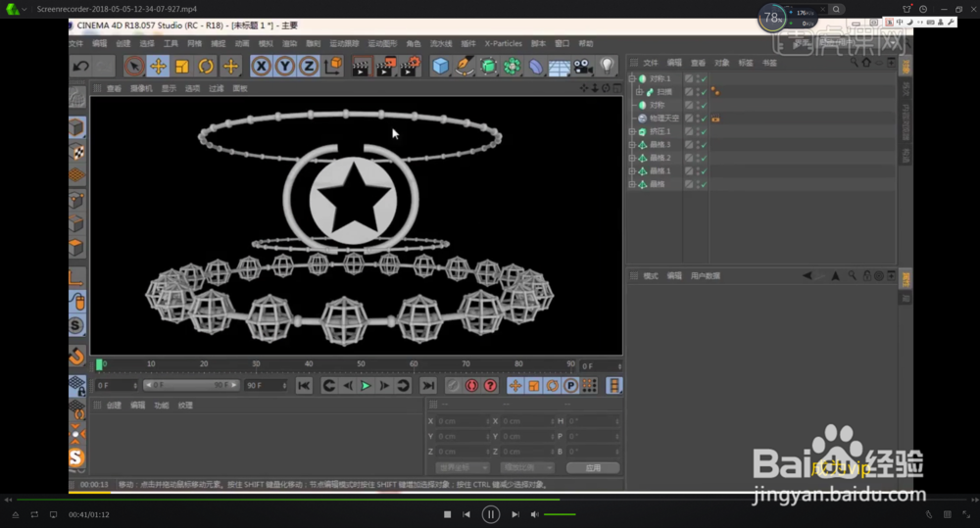The image size is (980, 528).
Task: Click the Array modeling object icon
Action: [x=512, y=67]
